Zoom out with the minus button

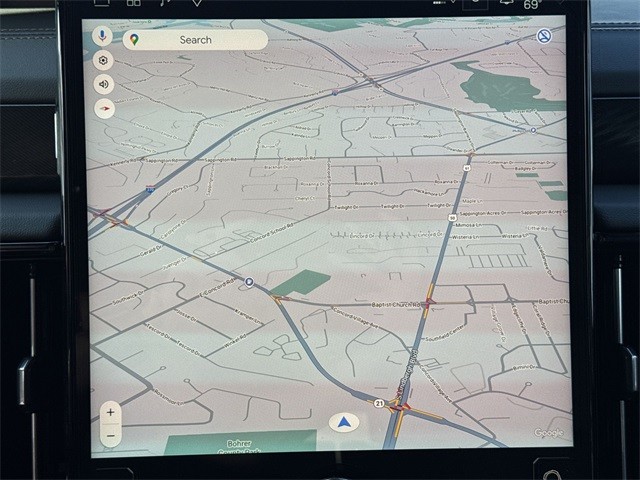111,435
